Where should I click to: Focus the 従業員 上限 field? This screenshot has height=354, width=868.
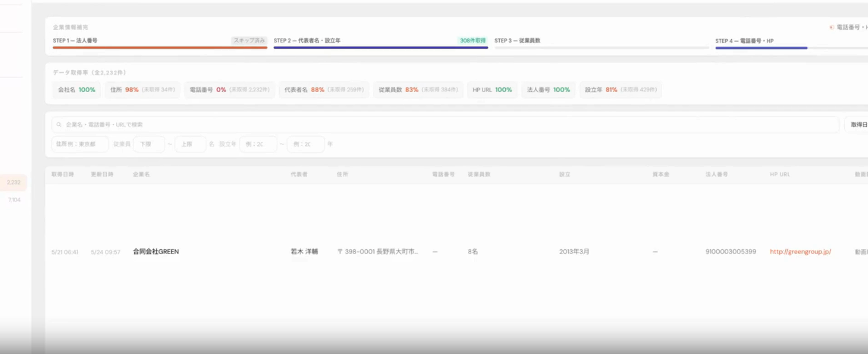(x=190, y=144)
